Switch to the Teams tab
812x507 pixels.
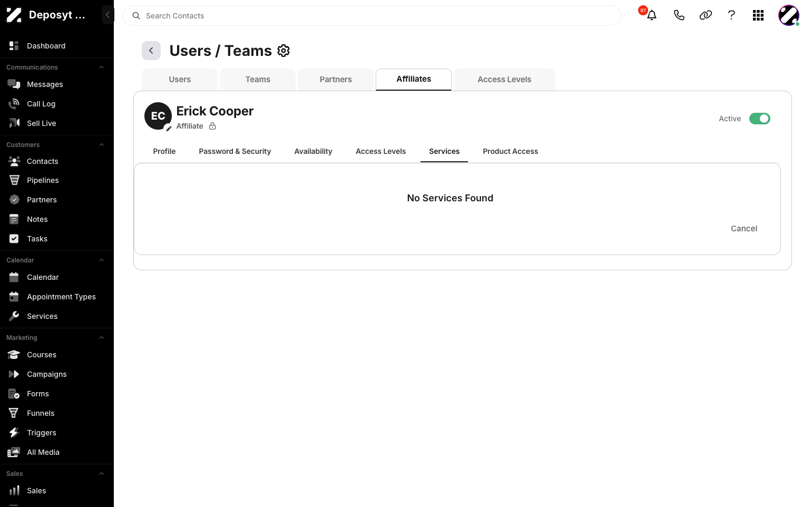click(x=258, y=80)
